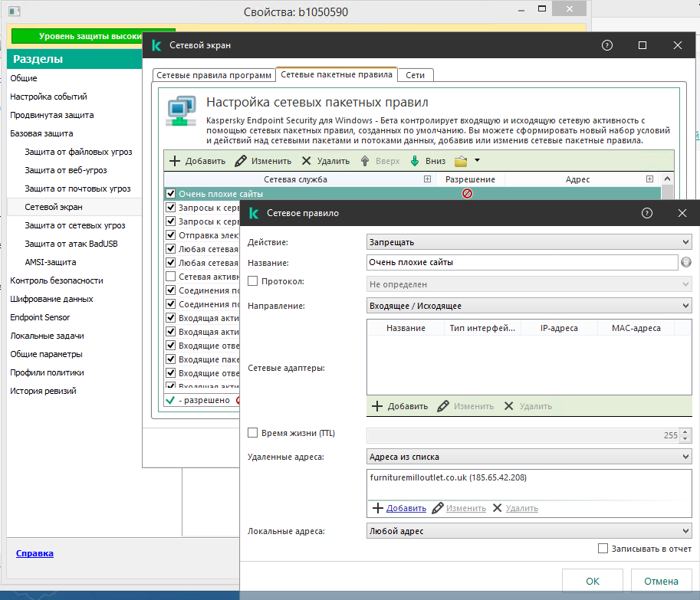Viewport: 700px width, 600px height.
Task: Open the Удаленные адреса dropdown
Action: click(x=529, y=457)
